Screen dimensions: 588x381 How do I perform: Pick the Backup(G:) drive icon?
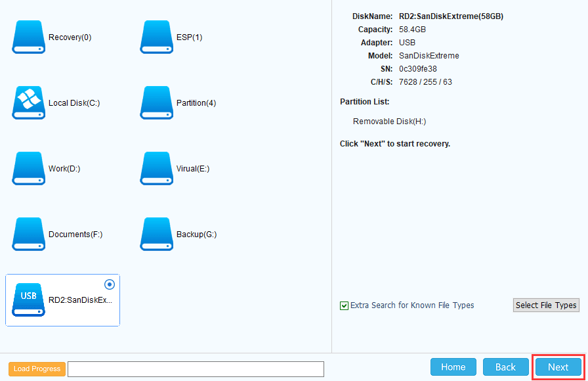[156, 234]
